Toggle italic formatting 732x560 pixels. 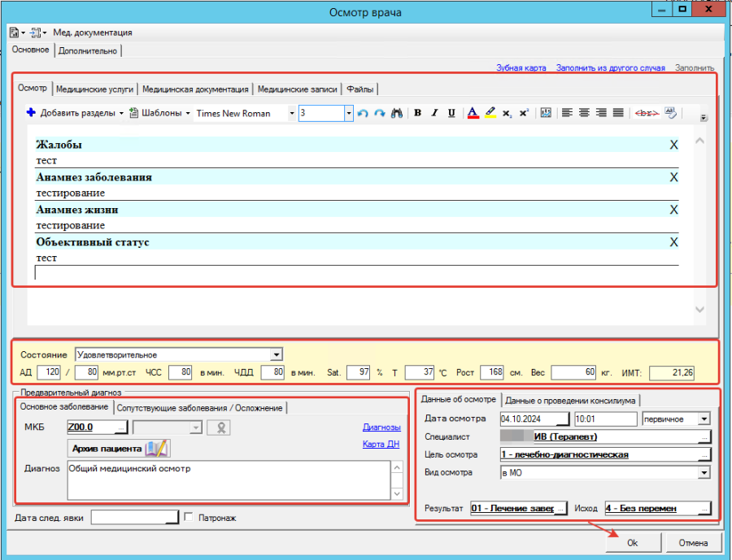434,113
